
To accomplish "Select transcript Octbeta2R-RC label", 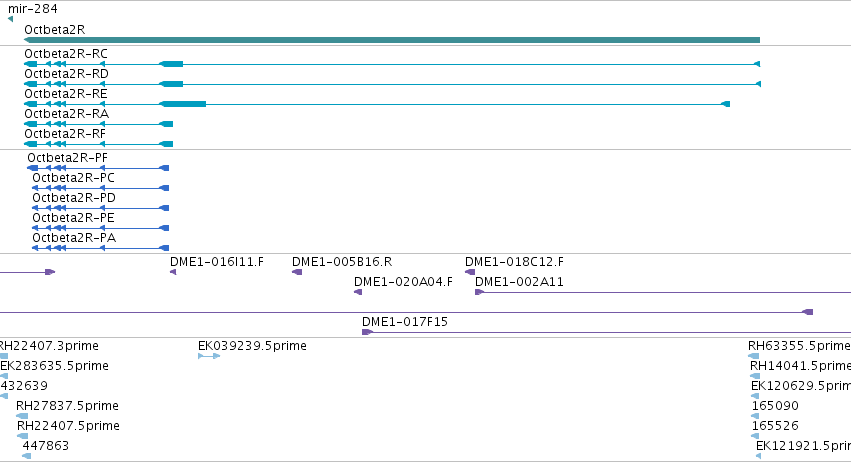I will tap(66, 54).
